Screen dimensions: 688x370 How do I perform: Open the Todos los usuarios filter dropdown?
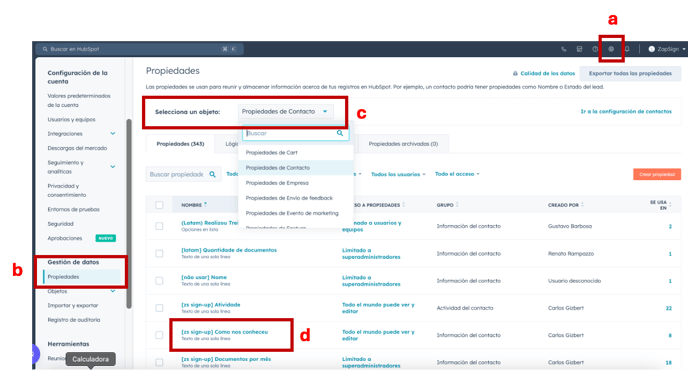coord(398,174)
